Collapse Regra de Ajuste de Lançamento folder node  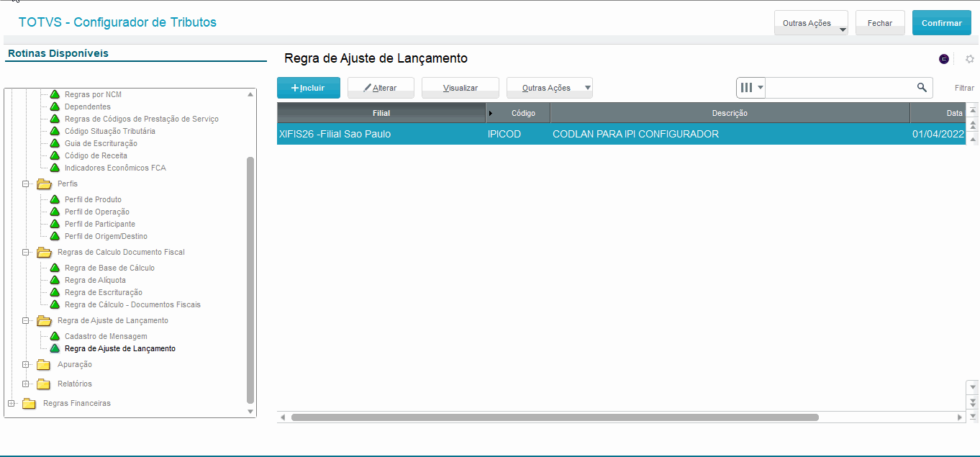(x=25, y=320)
